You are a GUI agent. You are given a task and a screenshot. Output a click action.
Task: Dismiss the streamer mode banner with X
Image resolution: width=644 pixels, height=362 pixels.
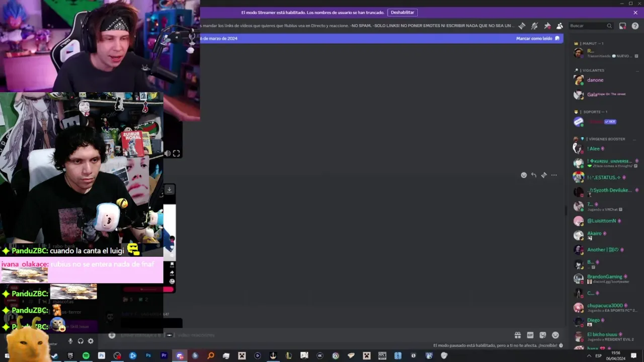[x=635, y=13]
